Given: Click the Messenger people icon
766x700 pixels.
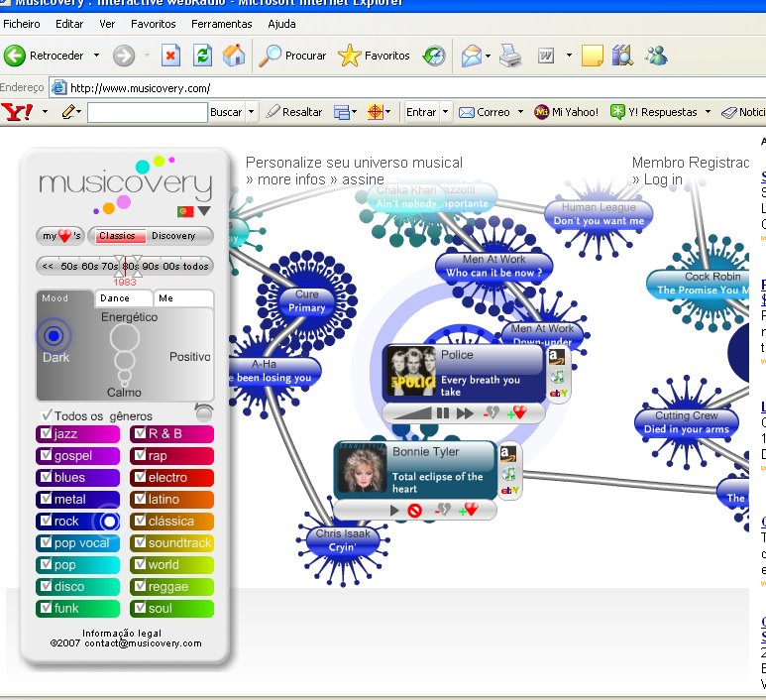Looking at the screenshot, I should point(656,56).
